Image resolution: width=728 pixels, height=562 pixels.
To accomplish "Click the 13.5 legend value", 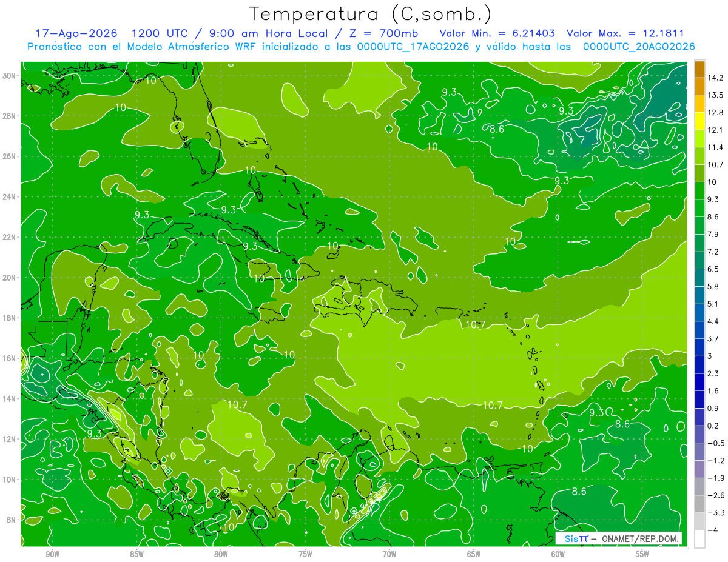I will pyautogui.click(x=716, y=95).
